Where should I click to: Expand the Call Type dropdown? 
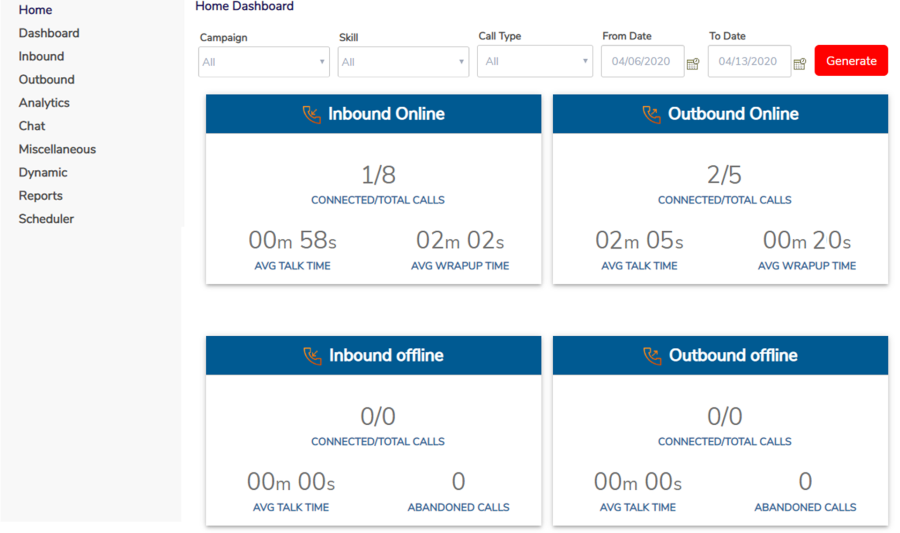pos(535,61)
